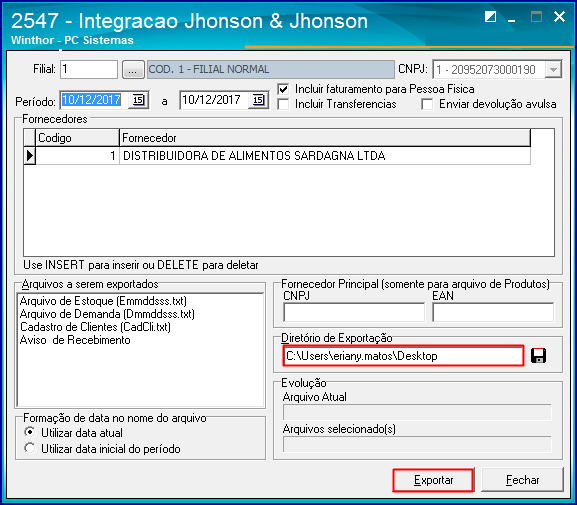This screenshot has width=577, height=505.
Task: Click the row indicator arrow in the Fornecedores grid
Action: point(29,156)
